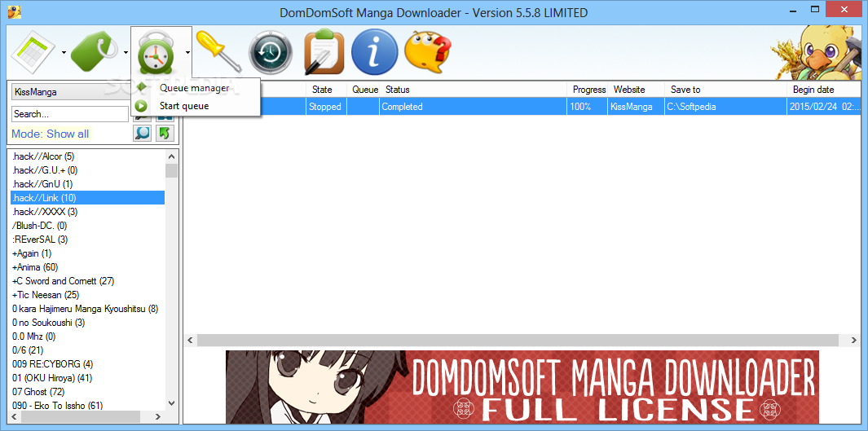Select :REverSAL (3) in manga list
868x431 pixels.
[87, 240]
